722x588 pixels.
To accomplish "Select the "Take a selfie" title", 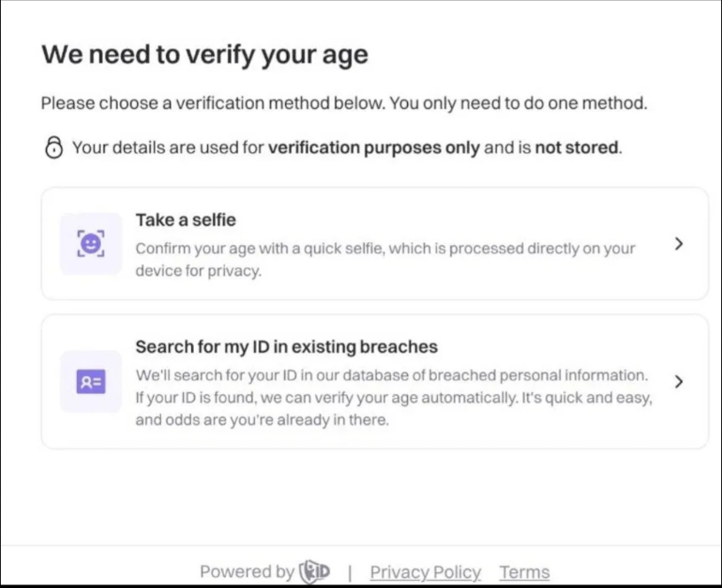I will click(x=185, y=219).
